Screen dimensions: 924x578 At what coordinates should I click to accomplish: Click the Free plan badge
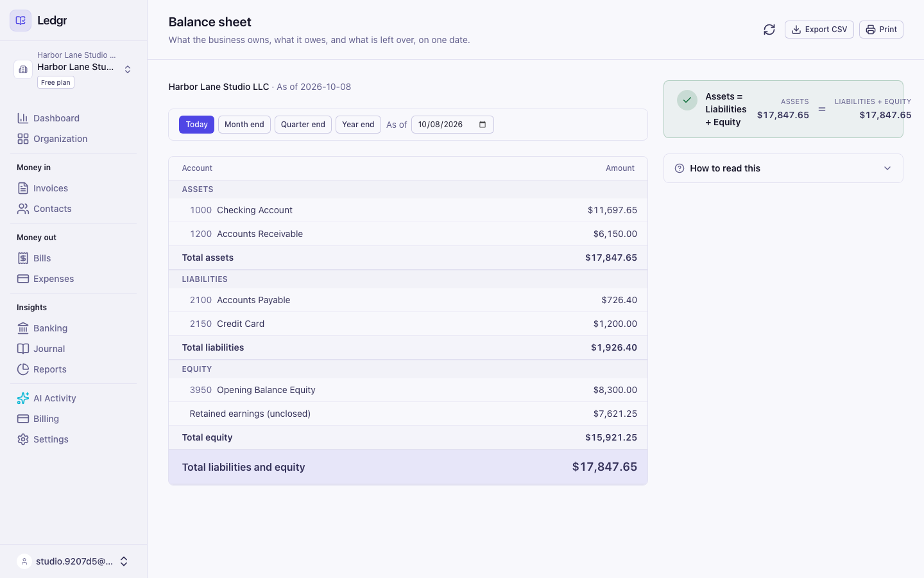click(x=56, y=82)
